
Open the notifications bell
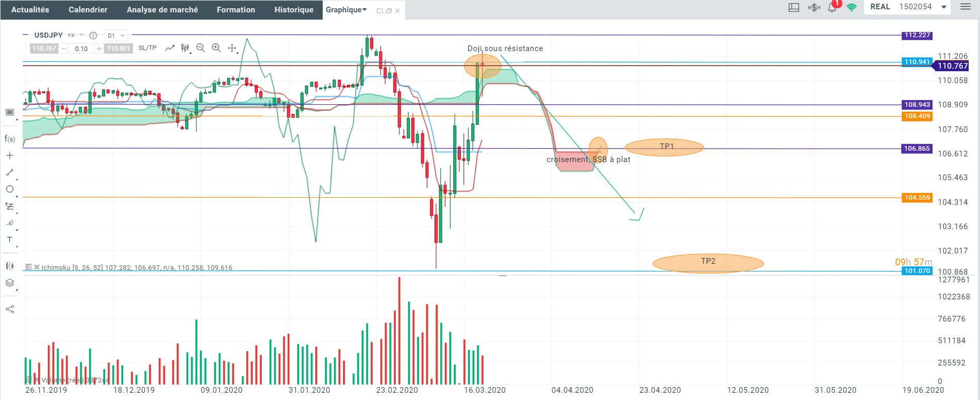[x=832, y=8]
